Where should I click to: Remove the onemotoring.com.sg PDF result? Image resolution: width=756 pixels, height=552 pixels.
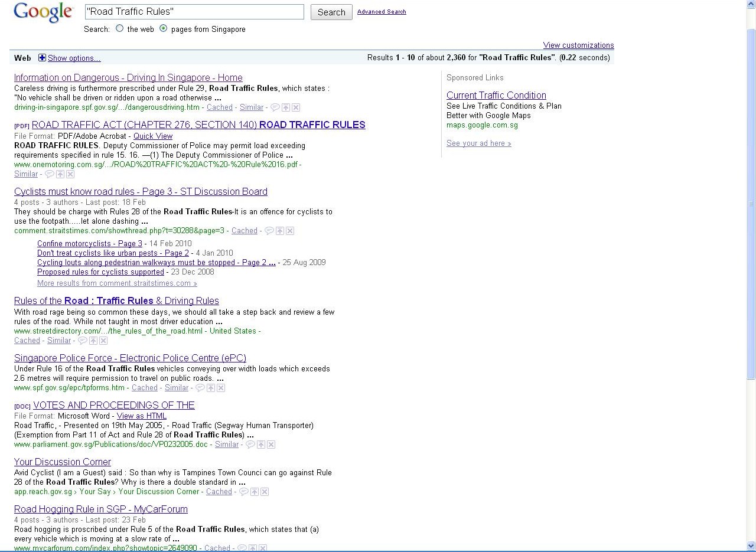click(x=70, y=174)
